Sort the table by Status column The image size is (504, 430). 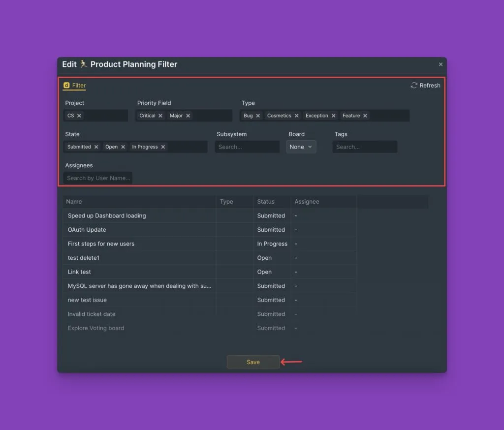266,201
